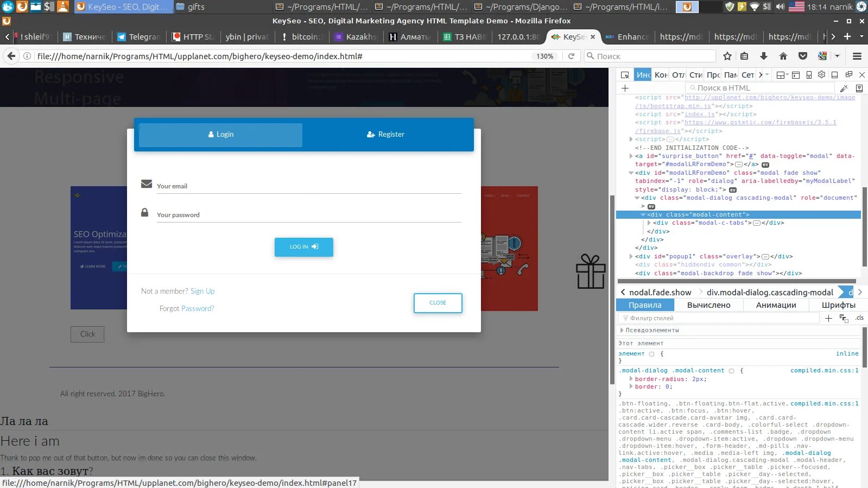
Task: Click the Your email field
Action: tap(309, 186)
